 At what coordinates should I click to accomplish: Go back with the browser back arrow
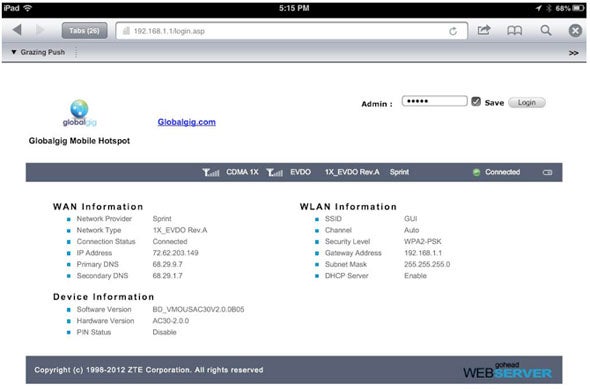point(17,30)
